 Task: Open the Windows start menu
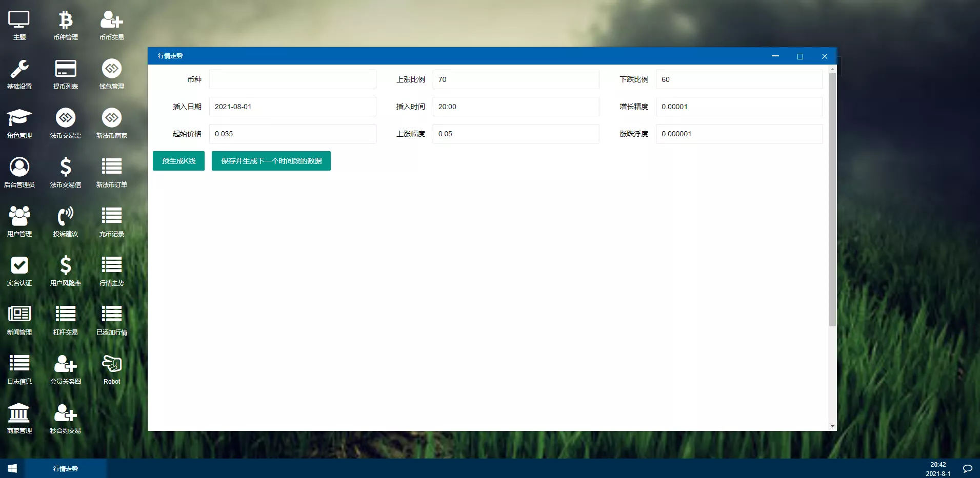(x=12, y=469)
